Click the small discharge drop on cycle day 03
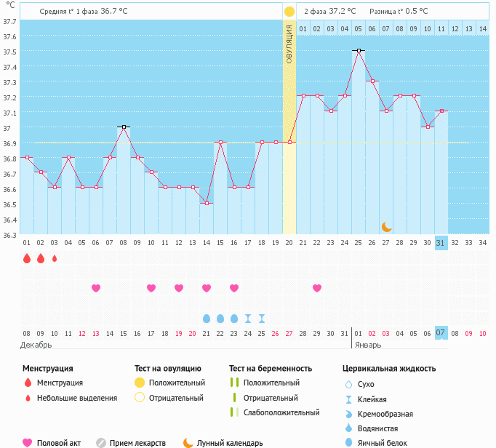The width and height of the screenshot is (496, 448). pyautogui.click(x=55, y=258)
